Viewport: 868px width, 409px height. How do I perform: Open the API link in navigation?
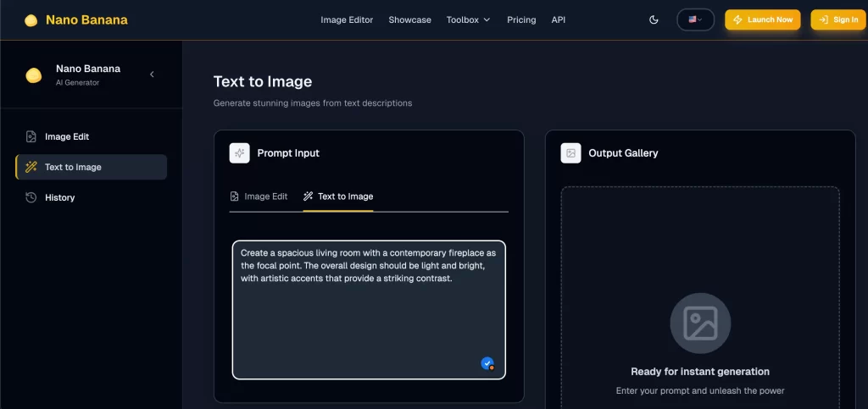(x=558, y=19)
